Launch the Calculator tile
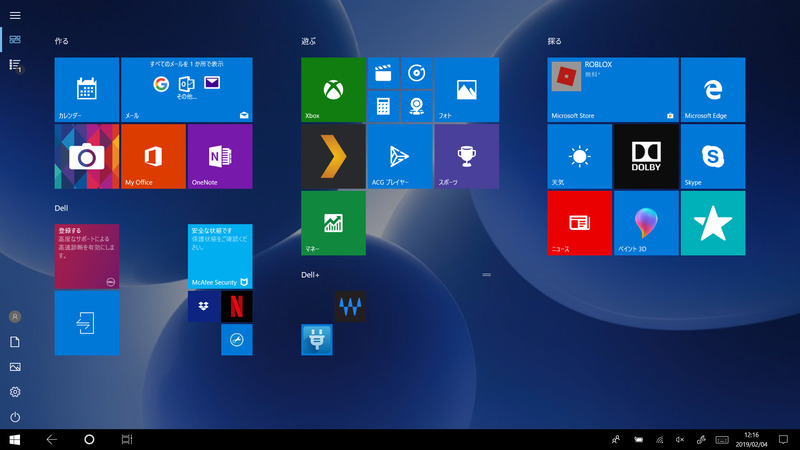The image size is (800, 450). tap(383, 107)
